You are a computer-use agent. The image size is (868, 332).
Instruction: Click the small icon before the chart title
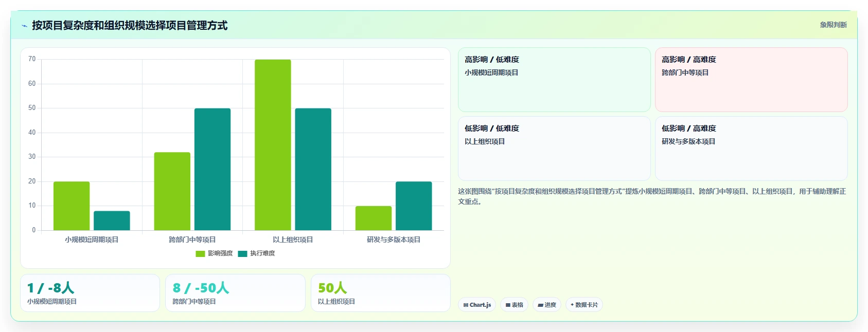pyautogui.click(x=24, y=26)
